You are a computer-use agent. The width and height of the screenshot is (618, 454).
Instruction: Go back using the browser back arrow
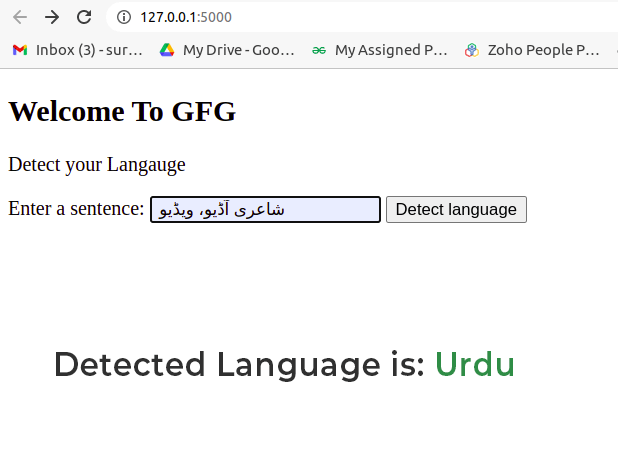pos(20,17)
